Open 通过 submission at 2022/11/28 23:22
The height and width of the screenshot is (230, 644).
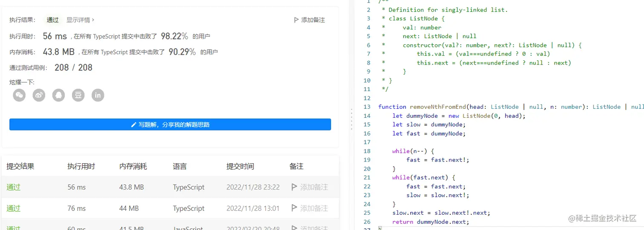tap(14, 187)
